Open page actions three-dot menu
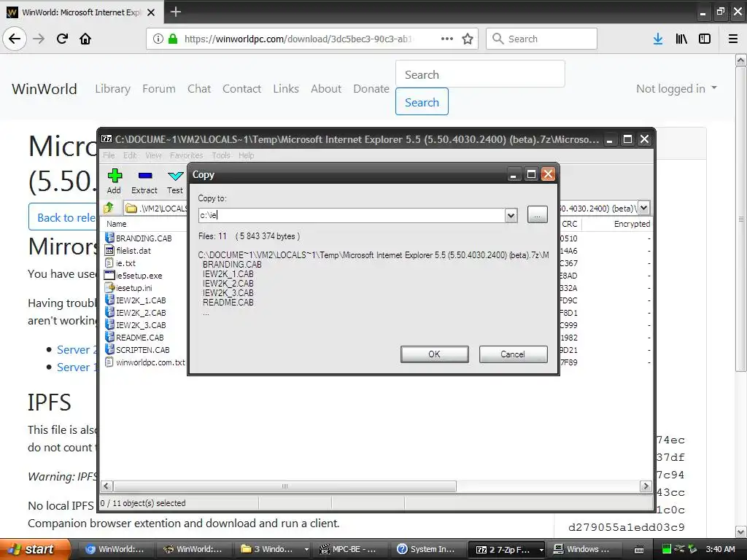This screenshot has width=747, height=560. point(447,39)
